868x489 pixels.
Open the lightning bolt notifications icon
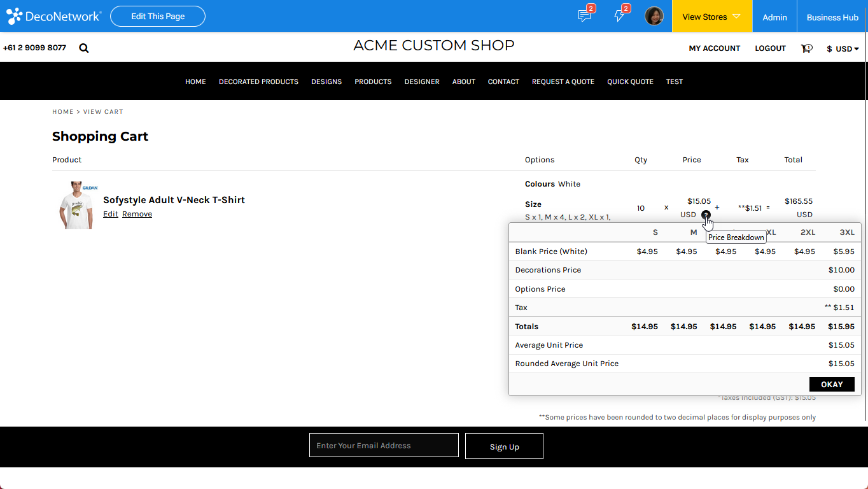click(x=619, y=16)
